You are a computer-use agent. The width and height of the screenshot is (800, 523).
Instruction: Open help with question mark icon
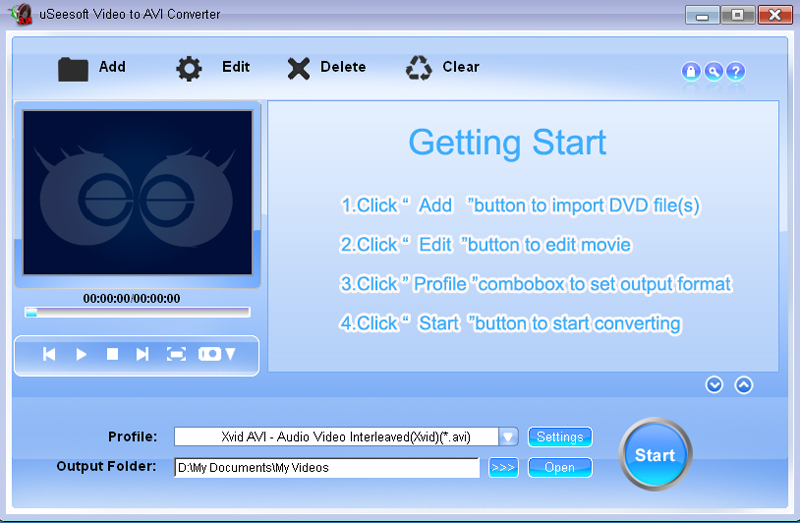pyautogui.click(x=736, y=71)
